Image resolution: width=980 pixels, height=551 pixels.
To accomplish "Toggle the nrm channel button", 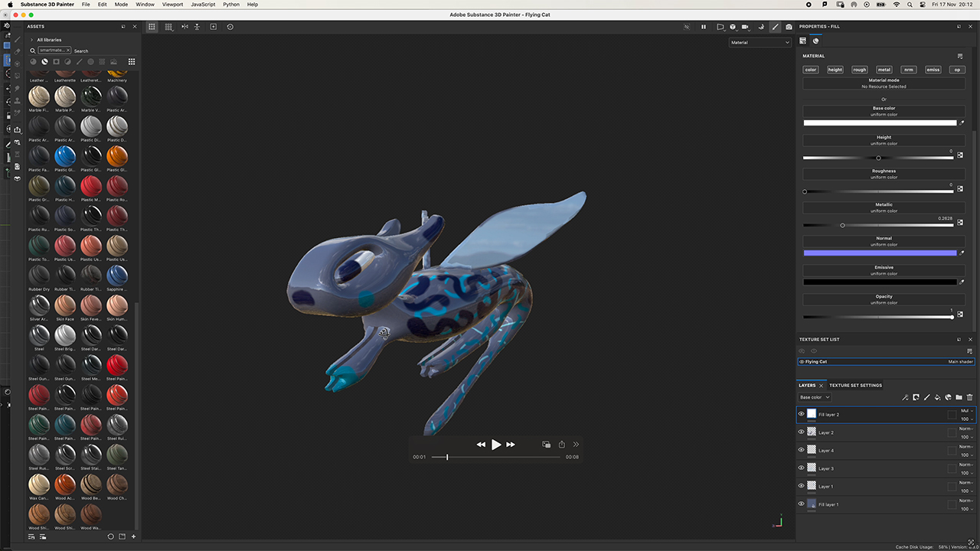I will click(x=908, y=70).
